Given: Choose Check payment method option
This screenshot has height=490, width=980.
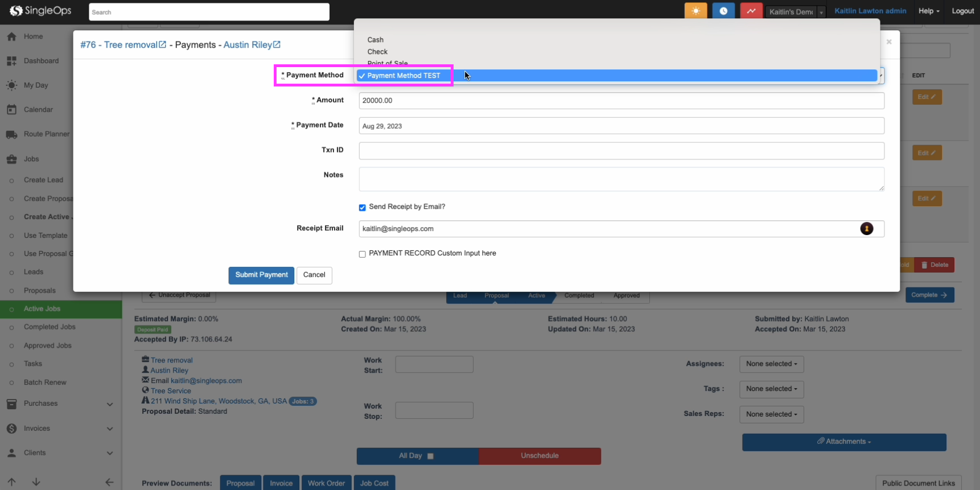Looking at the screenshot, I should coord(377,52).
